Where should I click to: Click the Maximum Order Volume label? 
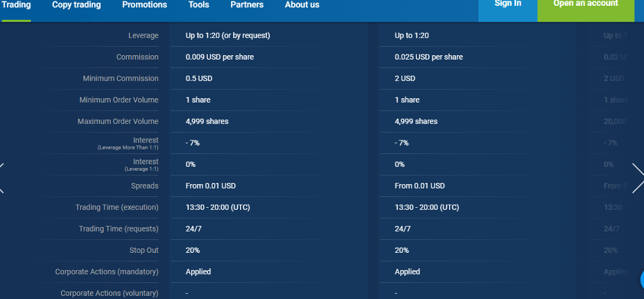tap(118, 121)
